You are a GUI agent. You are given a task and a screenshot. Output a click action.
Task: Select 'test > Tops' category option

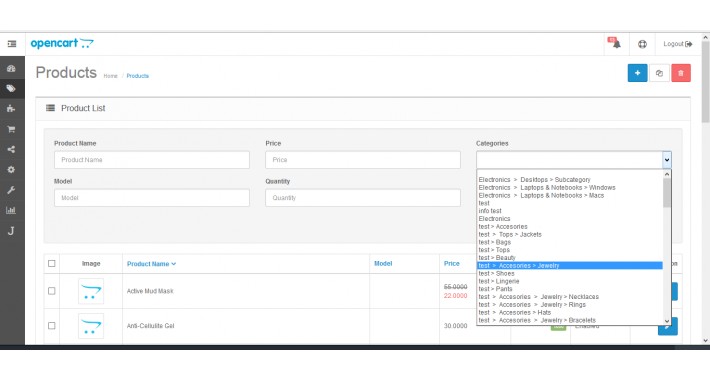[x=494, y=250]
